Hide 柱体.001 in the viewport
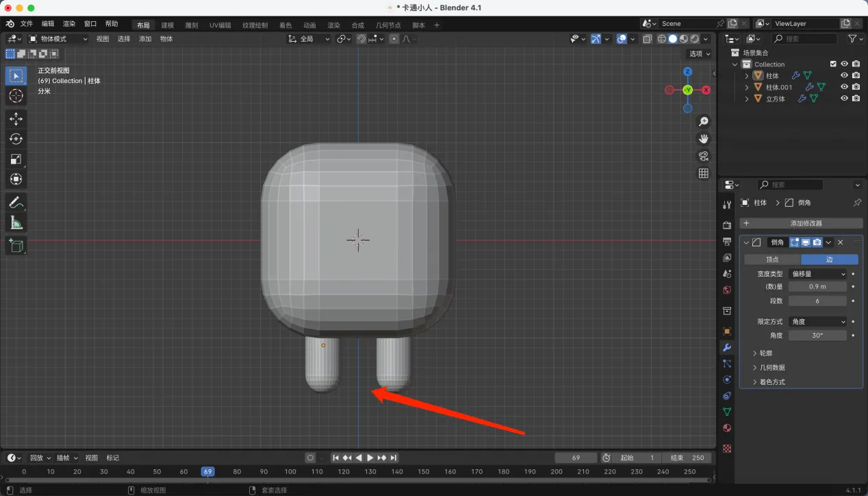Image resolution: width=868 pixels, height=496 pixels. pyautogui.click(x=844, y=87)
